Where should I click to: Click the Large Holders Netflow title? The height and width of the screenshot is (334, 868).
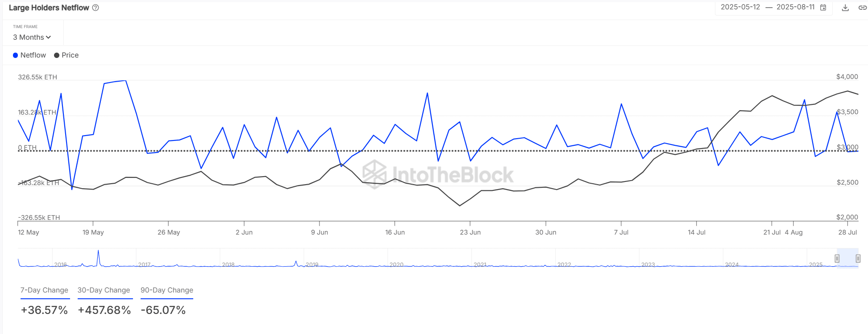pyautogui.click(x=49, y=8)
